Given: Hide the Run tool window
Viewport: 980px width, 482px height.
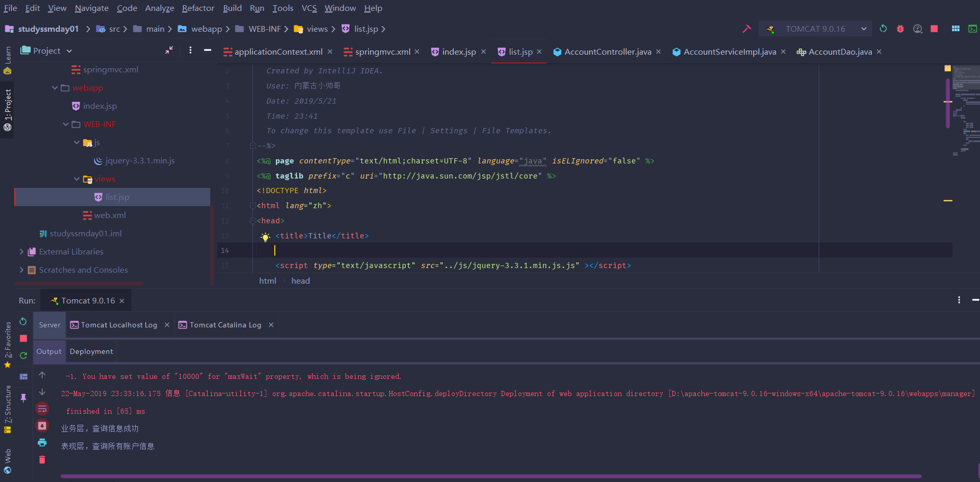Looking at the screenshot, I should point(975,300).
